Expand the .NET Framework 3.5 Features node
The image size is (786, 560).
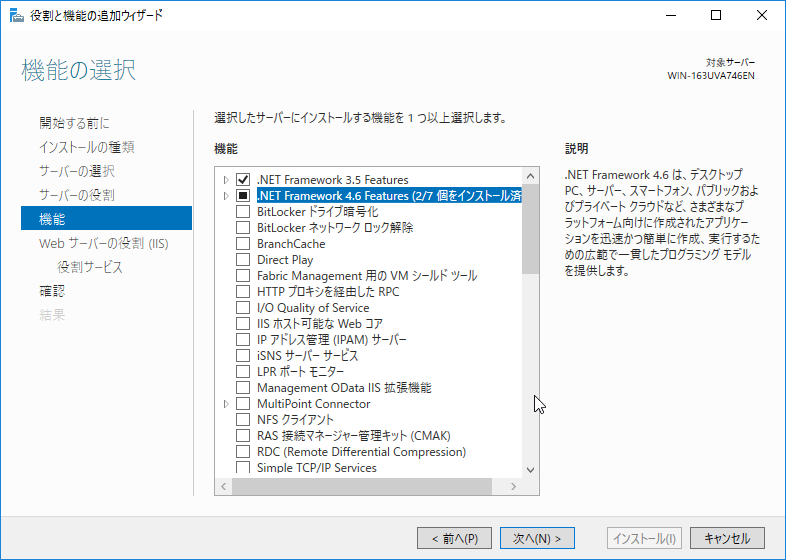coord(227,180)
